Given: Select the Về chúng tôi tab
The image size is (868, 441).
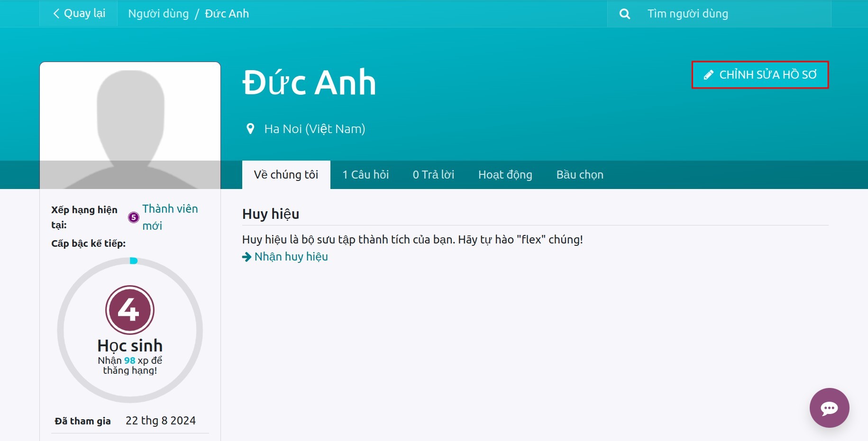Looking at the screenshot, I should (x=286, y=175).
